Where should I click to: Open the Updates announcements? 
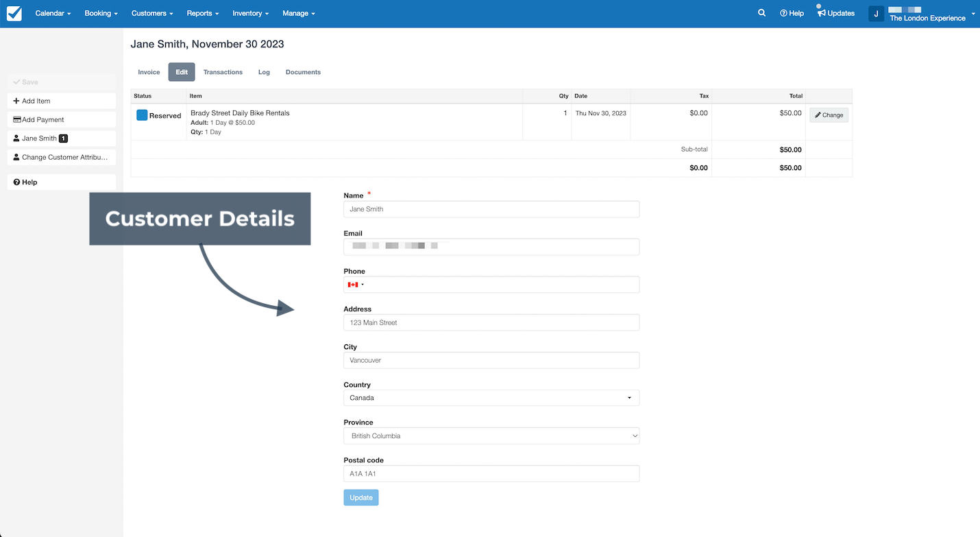point(836,13)
